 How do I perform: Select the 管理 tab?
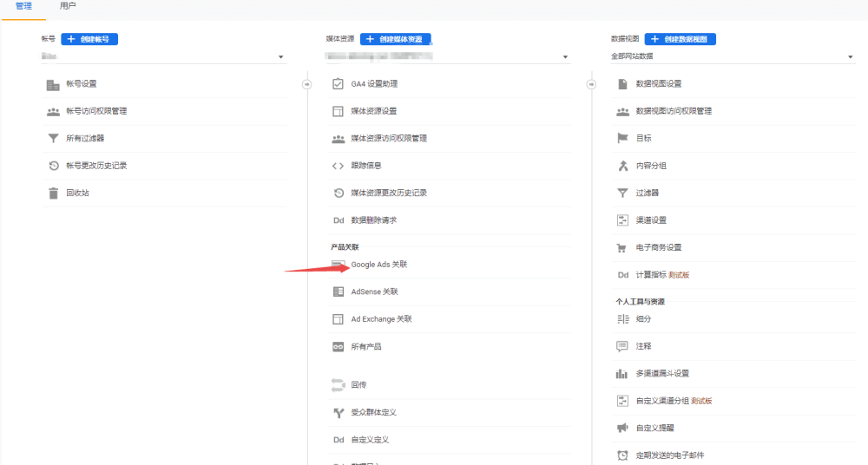pos(23,6)
